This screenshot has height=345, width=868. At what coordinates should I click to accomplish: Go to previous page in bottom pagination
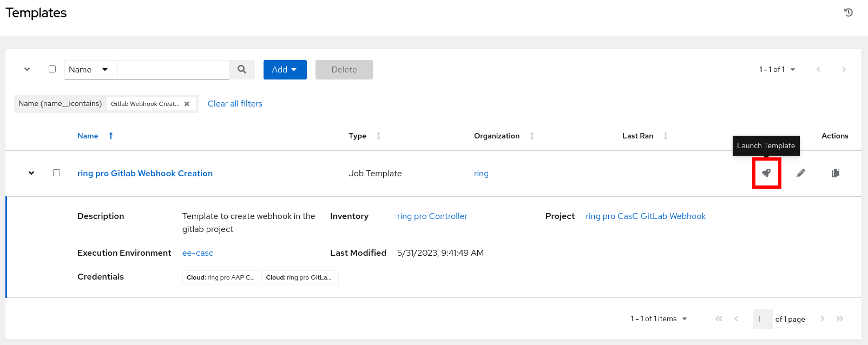point(736,319)
